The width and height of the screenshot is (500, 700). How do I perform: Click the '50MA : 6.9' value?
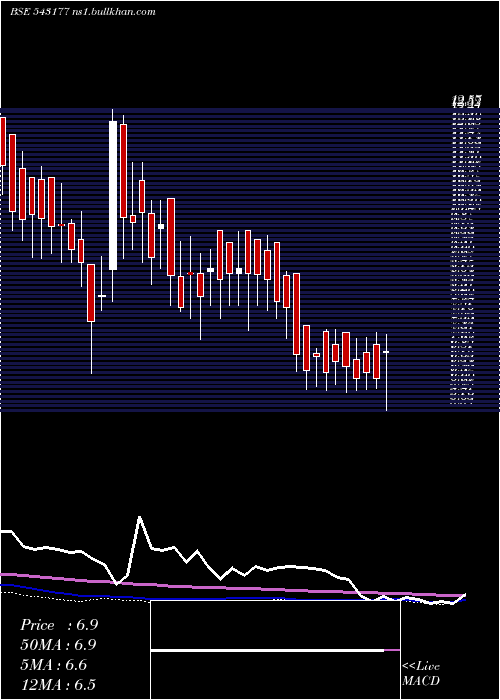click(58, 645)
